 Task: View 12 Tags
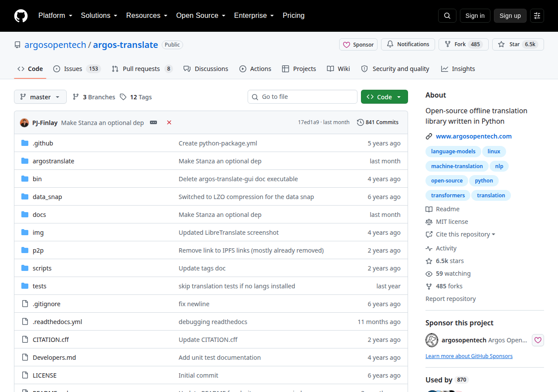[x=136, y=97]
